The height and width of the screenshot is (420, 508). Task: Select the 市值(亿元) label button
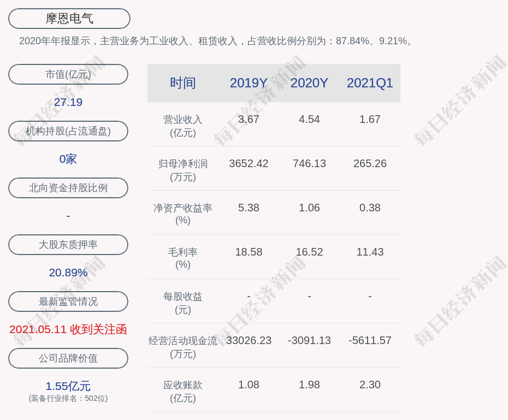68,74
